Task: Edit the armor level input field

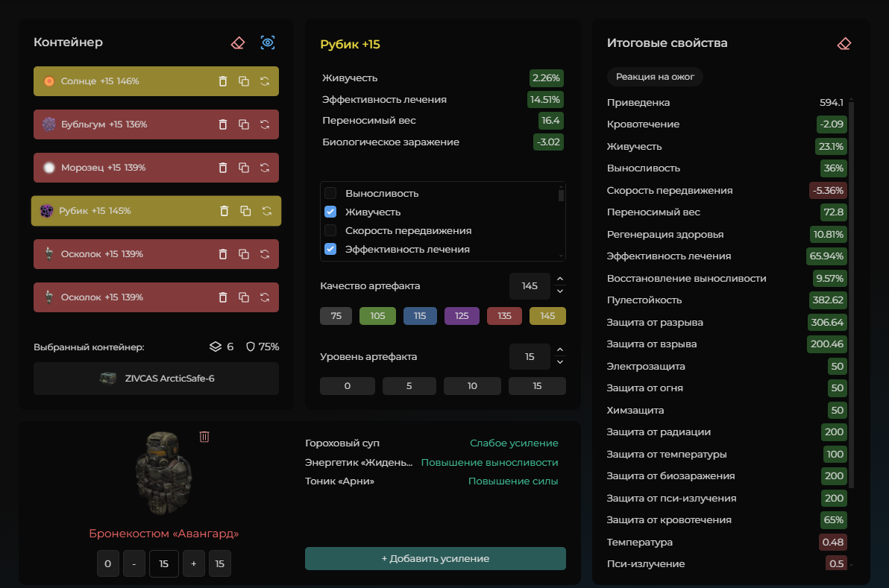Action: coord(164,563)
